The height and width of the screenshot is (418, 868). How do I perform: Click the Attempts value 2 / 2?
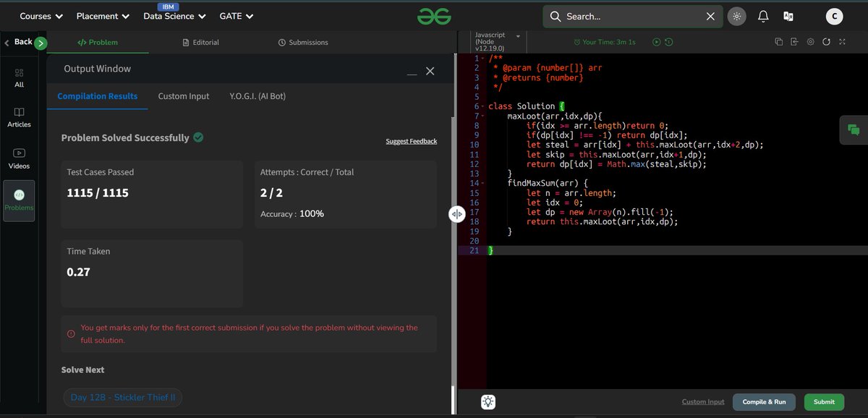[271, 193]
